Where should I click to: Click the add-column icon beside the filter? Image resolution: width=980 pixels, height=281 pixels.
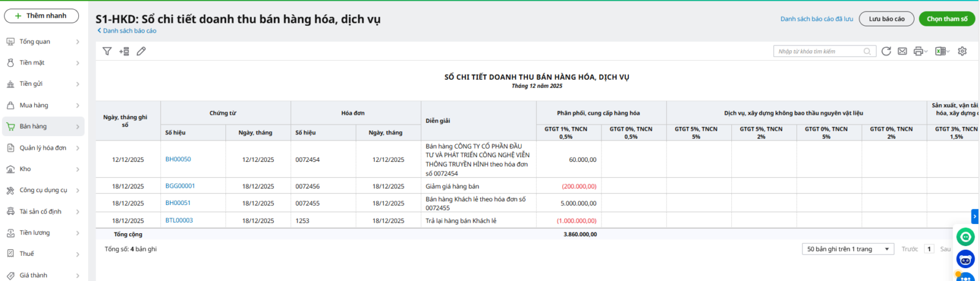[124, 52]
